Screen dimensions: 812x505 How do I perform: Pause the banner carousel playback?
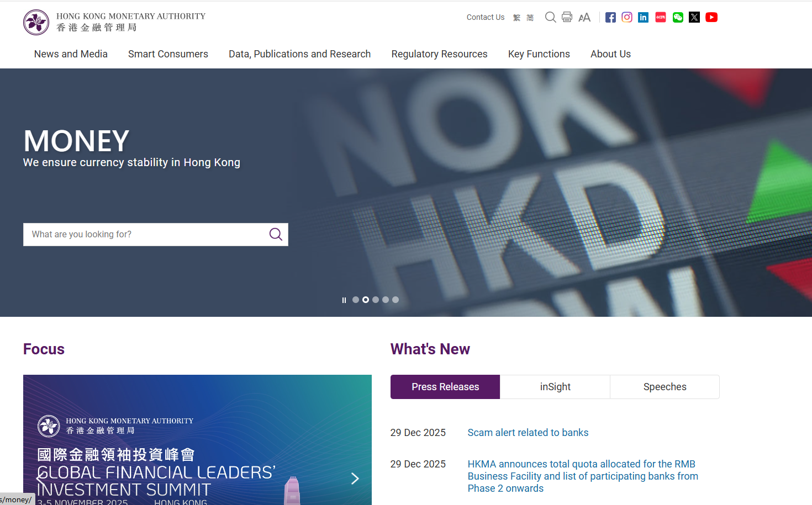coord(344,300)
